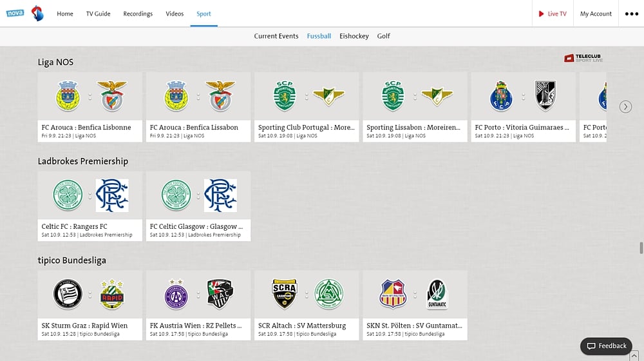644x361 pixels.
Task: Select the Sport navigation tab
Action: tap(204, 14)
